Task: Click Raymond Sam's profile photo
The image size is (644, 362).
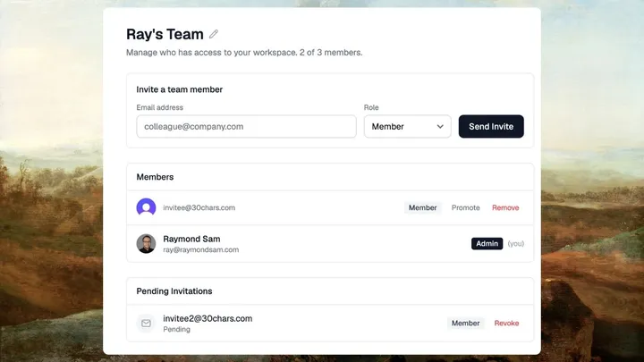Action: click(146, 243)
